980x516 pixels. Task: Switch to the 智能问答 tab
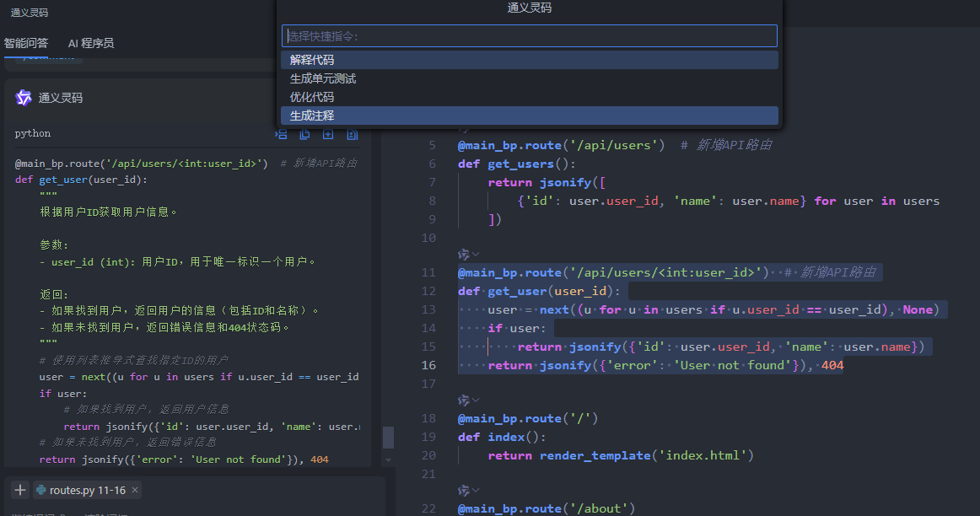click(26, 43)
